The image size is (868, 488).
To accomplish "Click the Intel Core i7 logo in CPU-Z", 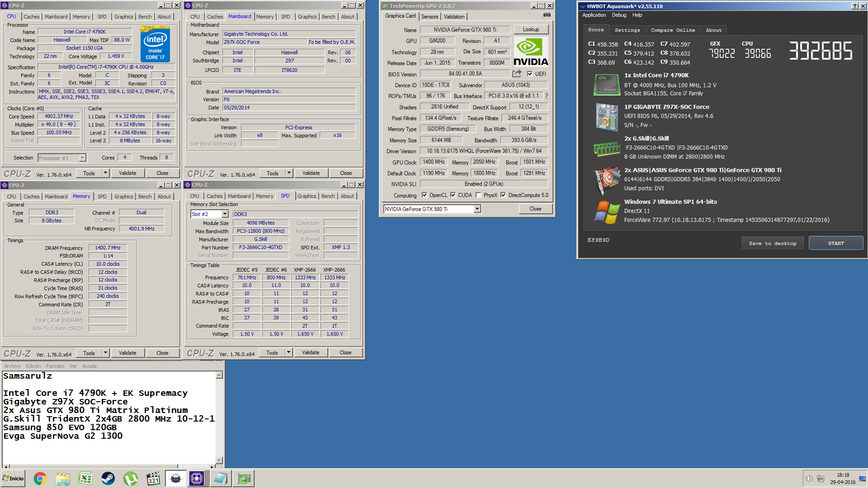I will [x=155, y=44].
